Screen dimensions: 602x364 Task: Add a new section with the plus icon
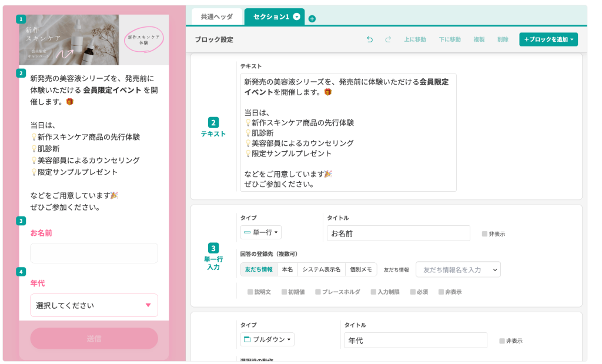click(x=312, y=19)
